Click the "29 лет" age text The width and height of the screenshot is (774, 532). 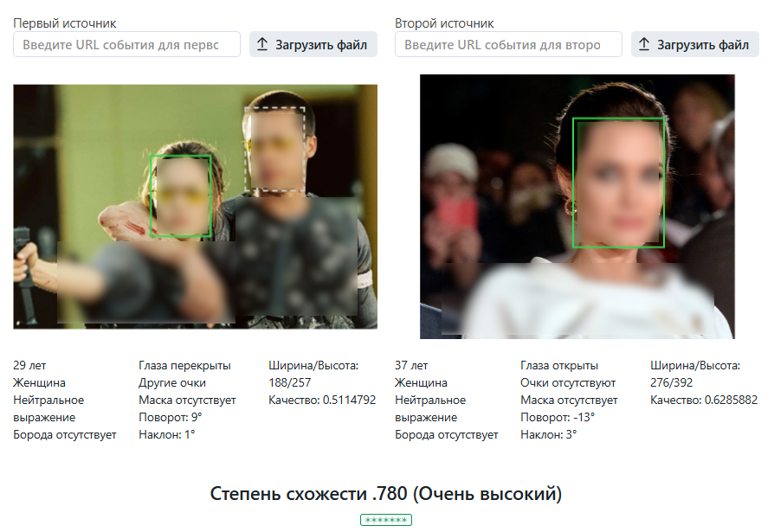point(29,366)
